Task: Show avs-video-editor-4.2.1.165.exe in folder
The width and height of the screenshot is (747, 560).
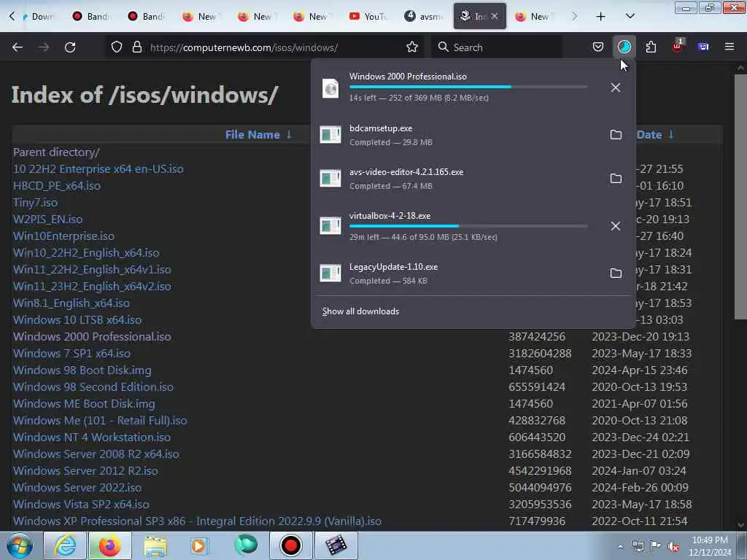Action: click(616, 179)
